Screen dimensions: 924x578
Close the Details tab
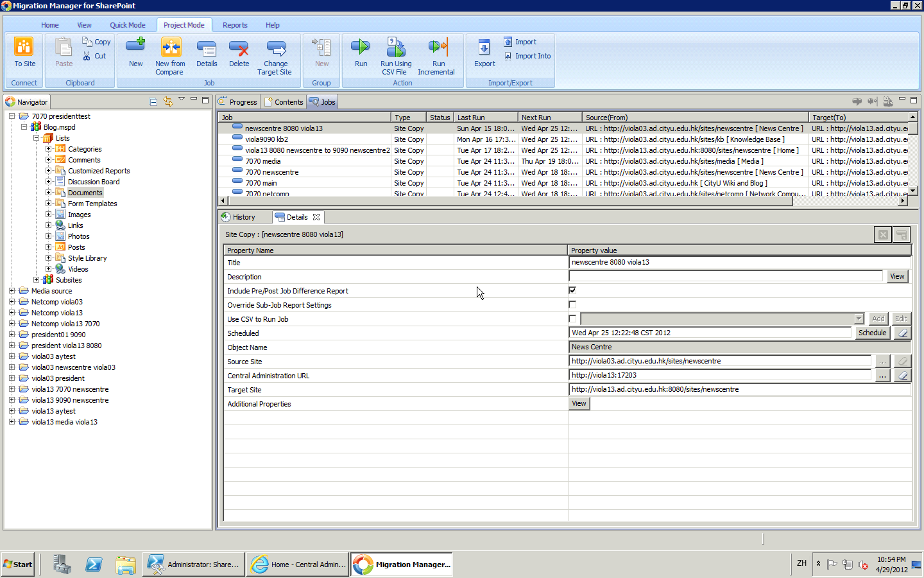click(x=316, y=217)
